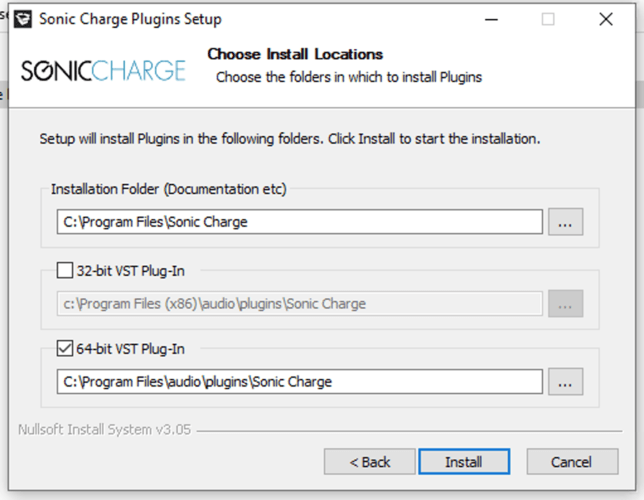Browse for Installation Folder location
The image size is (644, 500).
566,222
